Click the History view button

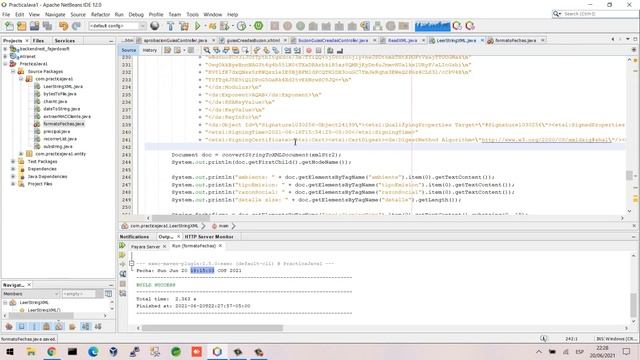(150, 50)
